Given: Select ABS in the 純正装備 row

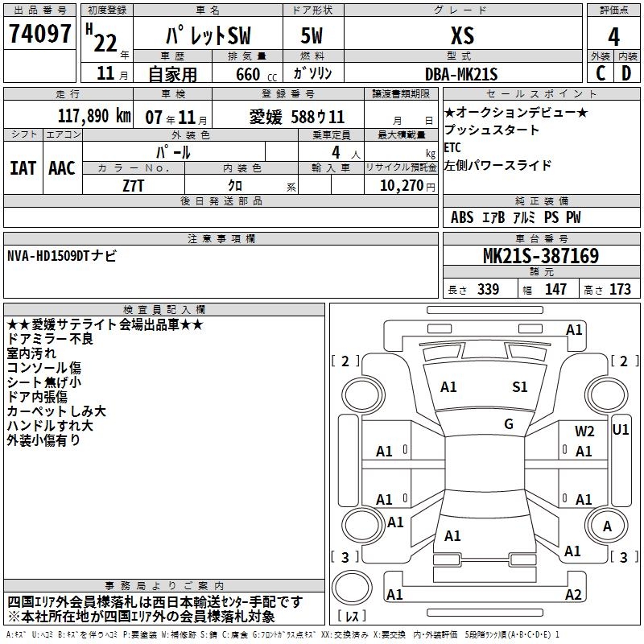Looking at the screenshot, I should (x=462, y=217).
